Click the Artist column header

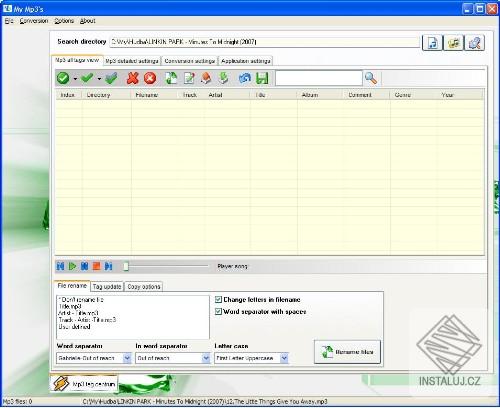click(227, 95)
